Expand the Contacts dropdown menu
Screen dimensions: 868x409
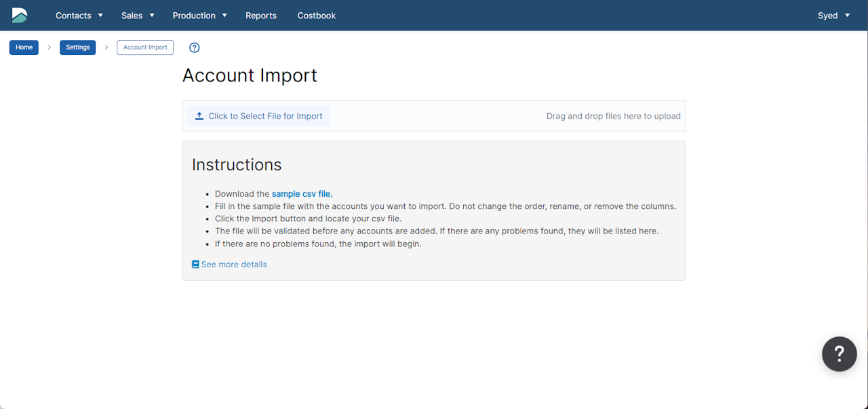pyautogui.click(x=79, y=16)
